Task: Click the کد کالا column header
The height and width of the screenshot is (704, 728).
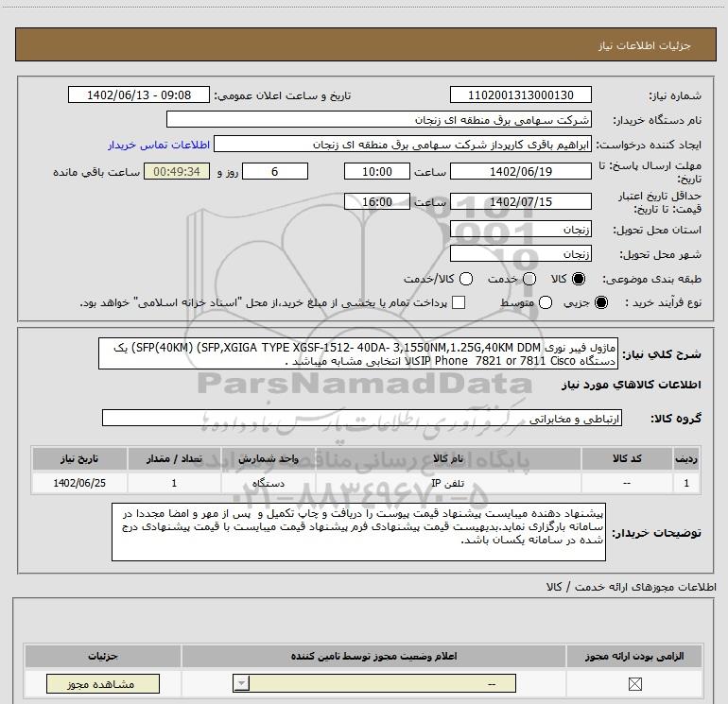Action: (627, 458)
